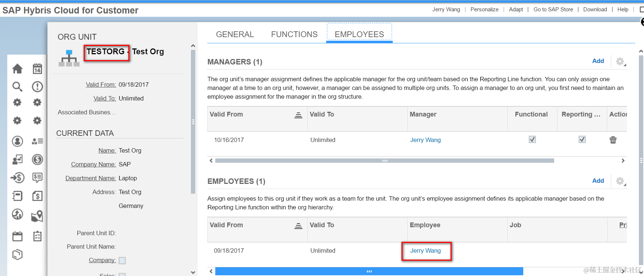The width and height of the screenshot is (644, 276).
Task: Toggle the Reporting Line checkbox for Jerry Wang
Action: click(582, 139)
